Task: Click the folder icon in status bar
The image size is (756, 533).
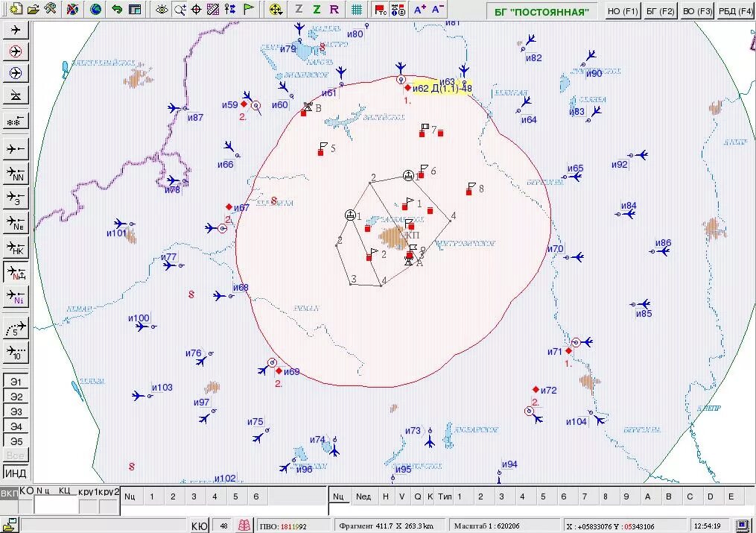Action: click(x=10, y=525)
